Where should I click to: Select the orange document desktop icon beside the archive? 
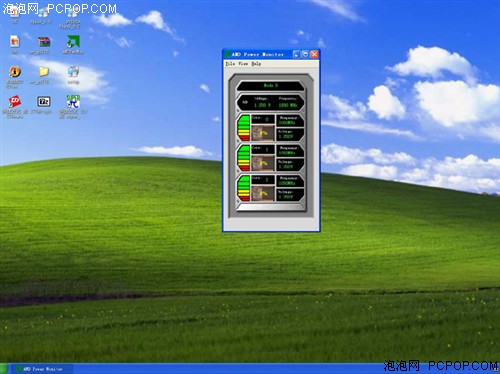click(x=14, y=45)
